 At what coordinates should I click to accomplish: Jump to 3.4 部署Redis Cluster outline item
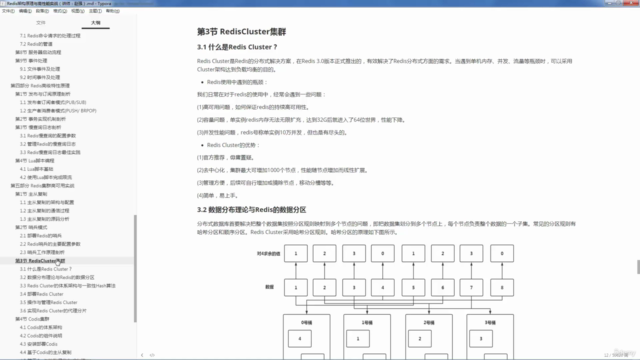coord(42,294)
